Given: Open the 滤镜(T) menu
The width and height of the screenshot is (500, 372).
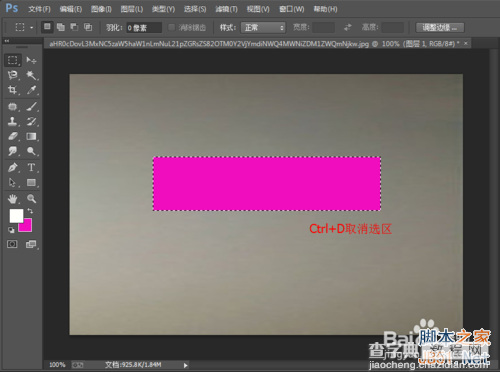Looking at the screenshot, I should pyautogui.click(x=226, y=9).
